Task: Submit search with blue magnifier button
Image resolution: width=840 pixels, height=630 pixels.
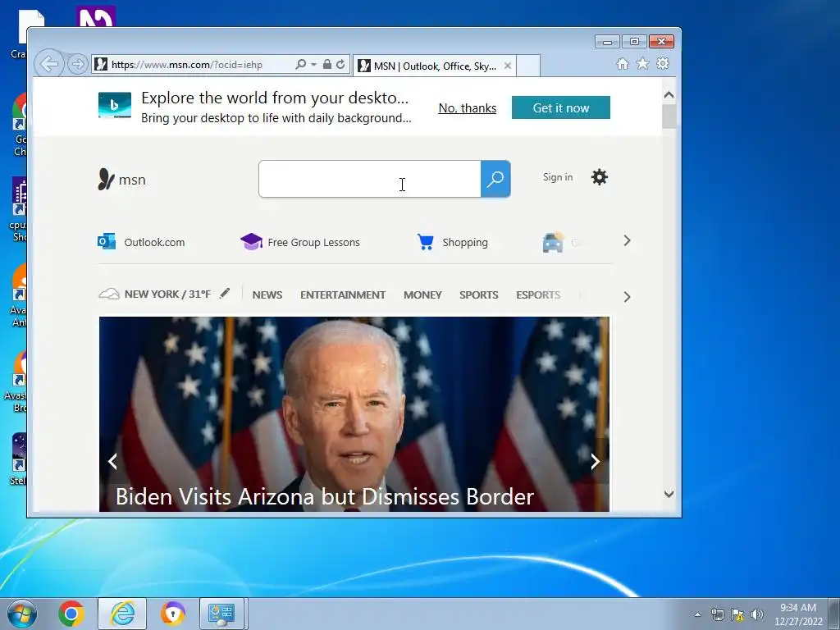Action: coord(495,179)
